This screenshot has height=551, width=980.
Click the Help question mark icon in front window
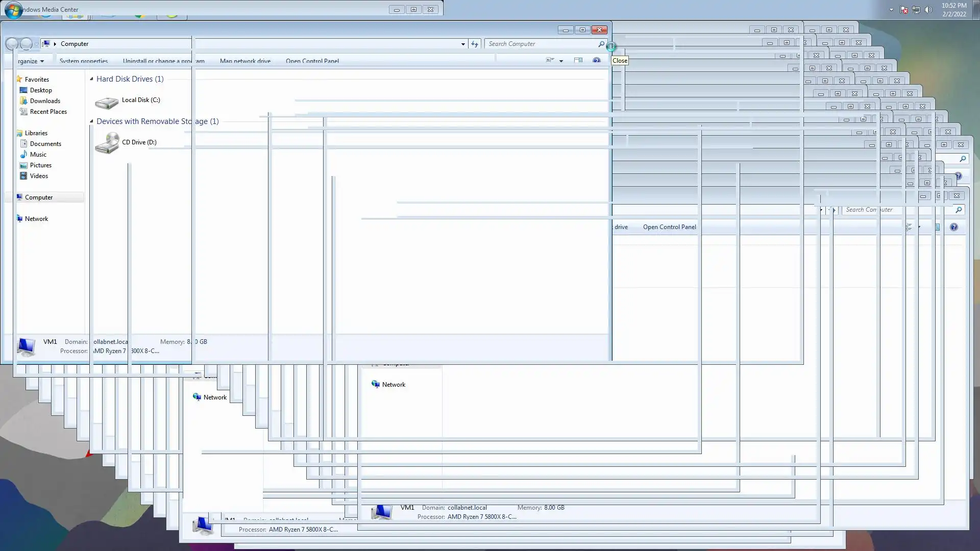pos(596,61)
